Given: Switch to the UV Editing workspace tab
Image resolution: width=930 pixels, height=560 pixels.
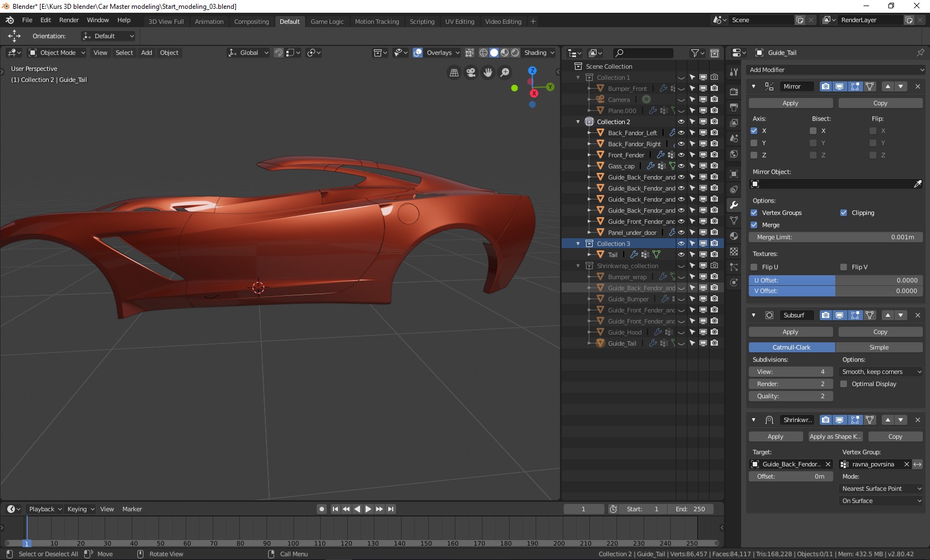Looking at the screenshot, I should 460,22.
